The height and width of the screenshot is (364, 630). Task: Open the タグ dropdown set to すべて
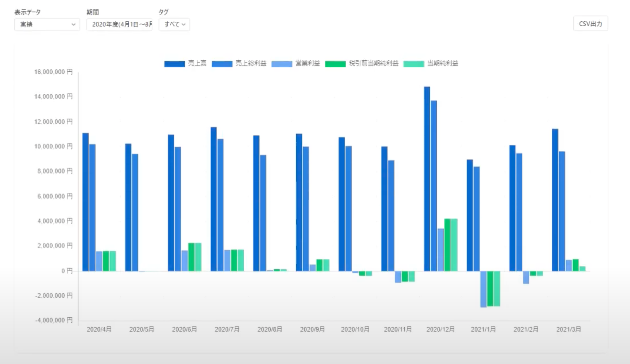(x=174, y=24)
